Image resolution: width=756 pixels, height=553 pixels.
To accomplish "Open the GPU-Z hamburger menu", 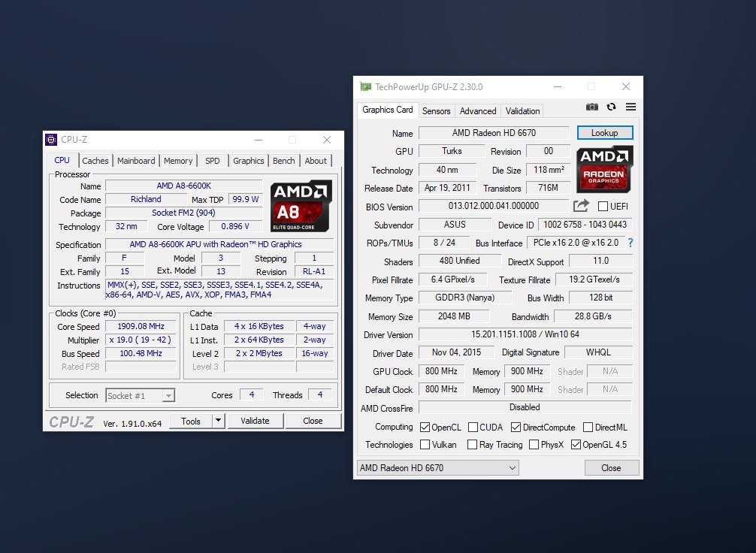I will point(631,107).
